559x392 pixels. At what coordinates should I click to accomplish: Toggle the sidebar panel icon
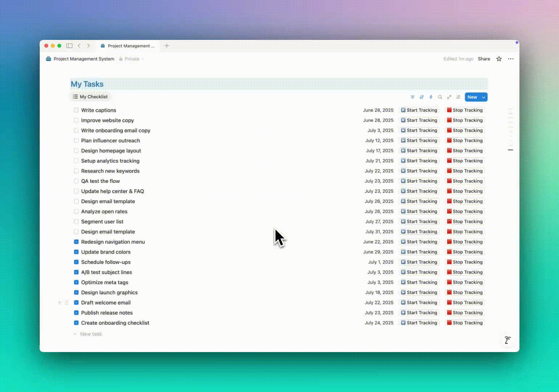pyautogui.click(x=69, y=46)
